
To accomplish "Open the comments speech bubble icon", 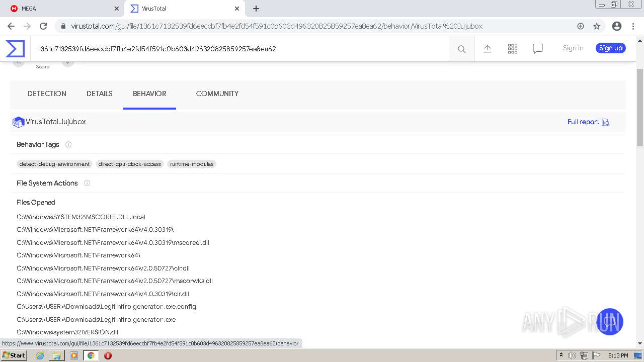I will pos(538,49).
